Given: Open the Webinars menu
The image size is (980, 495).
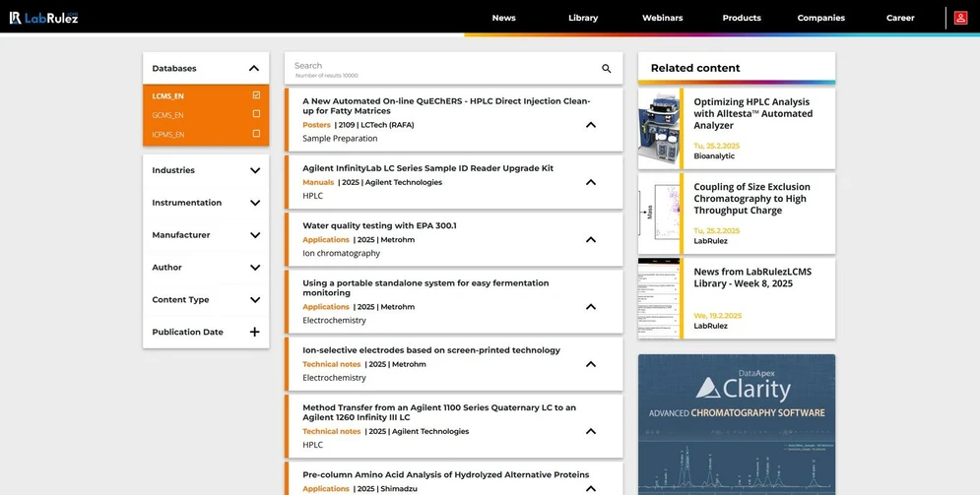Looking at the screenshot, I should [x=662, y=18].
